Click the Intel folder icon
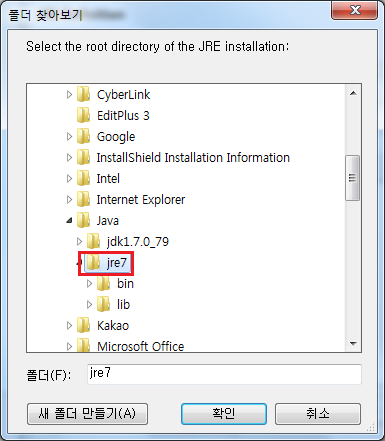Viewport: 385px width, 441px height. (x=83, y=178)
